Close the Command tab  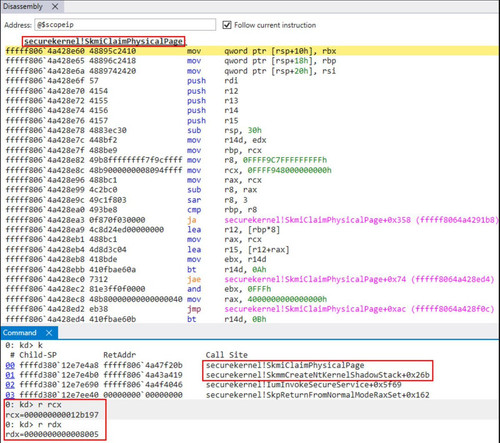49,333
